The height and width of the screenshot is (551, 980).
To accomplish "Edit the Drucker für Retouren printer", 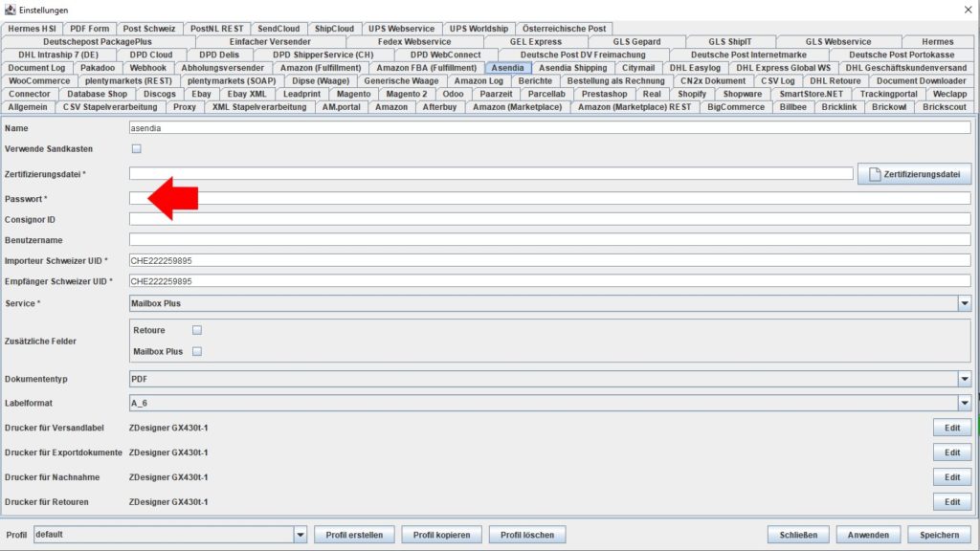I will pyautogui.click(x=952, y=501).
